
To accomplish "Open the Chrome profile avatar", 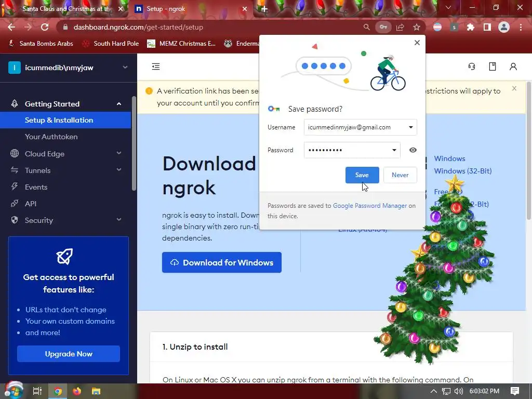I will (x=504, y=27).
